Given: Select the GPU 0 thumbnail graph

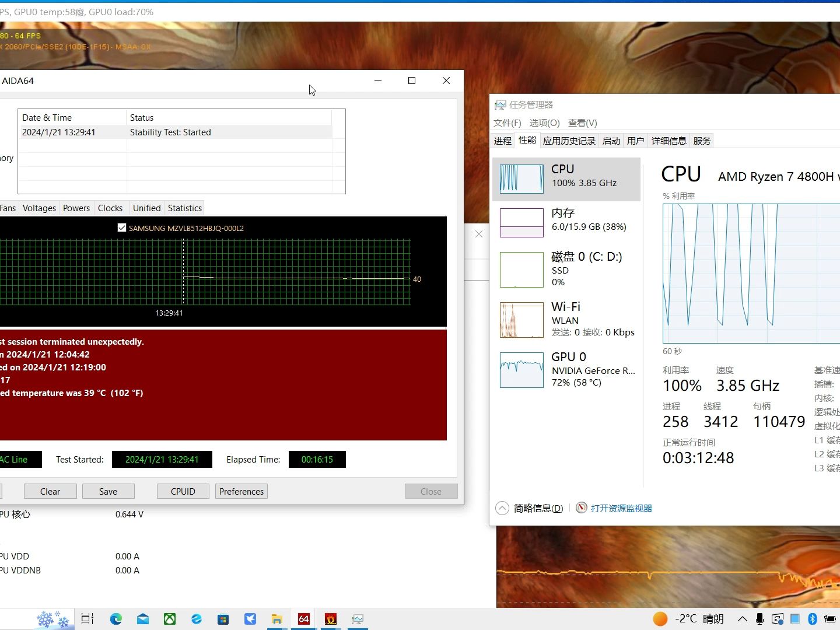Looking at the screenshot, I should coord(521,370).
